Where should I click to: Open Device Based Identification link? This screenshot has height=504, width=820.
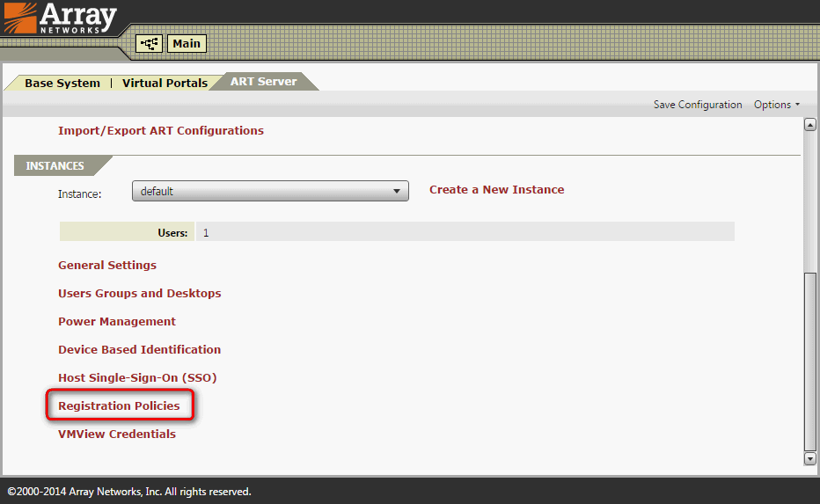coord(140,350)
